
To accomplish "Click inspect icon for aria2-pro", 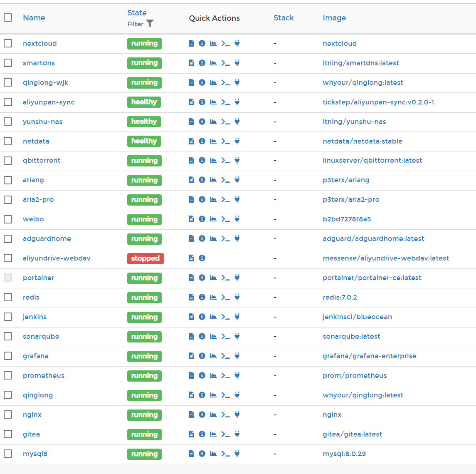I will (202, 200).
